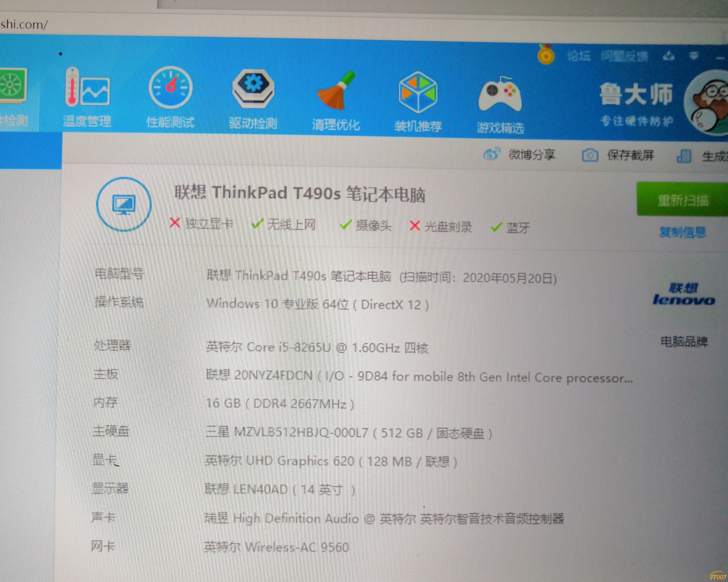Click the hexagon gear driver icon
728x582 pixels.
253,88
